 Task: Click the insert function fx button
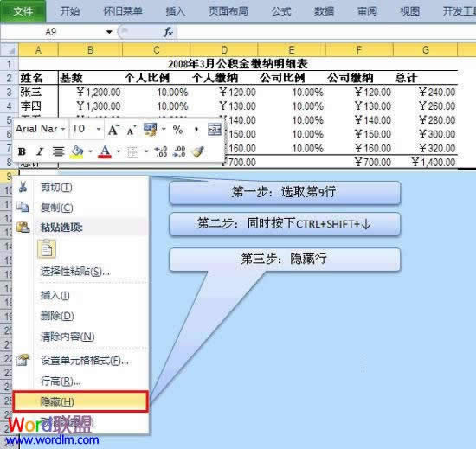pyautogui.click(x=168, y=31)
